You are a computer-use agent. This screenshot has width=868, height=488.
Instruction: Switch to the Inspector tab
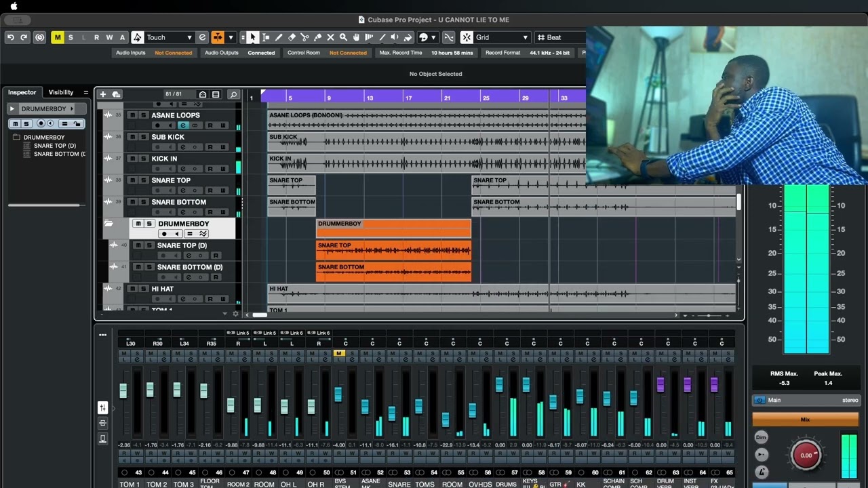coord(22,92)
